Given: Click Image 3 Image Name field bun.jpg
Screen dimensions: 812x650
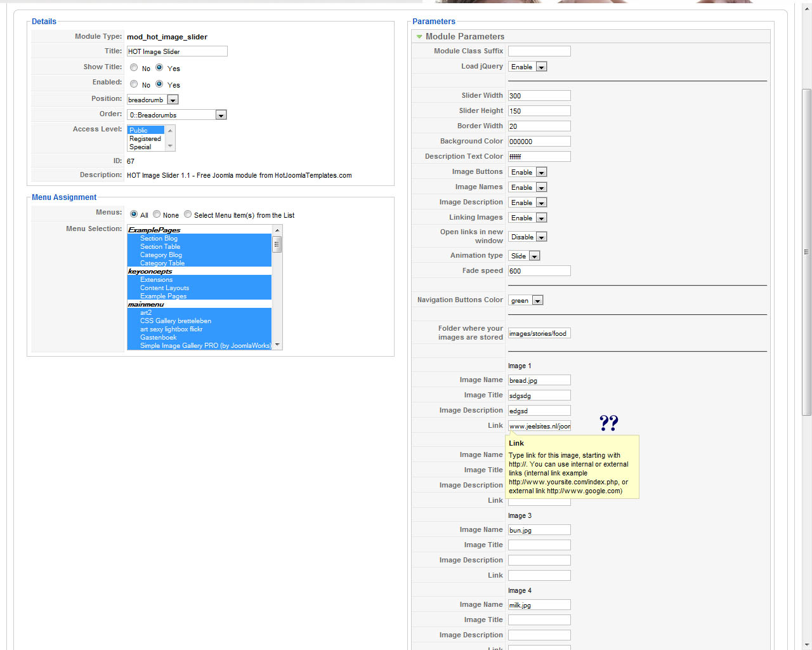Looking at the screenshot, I should tap(539, 529).
